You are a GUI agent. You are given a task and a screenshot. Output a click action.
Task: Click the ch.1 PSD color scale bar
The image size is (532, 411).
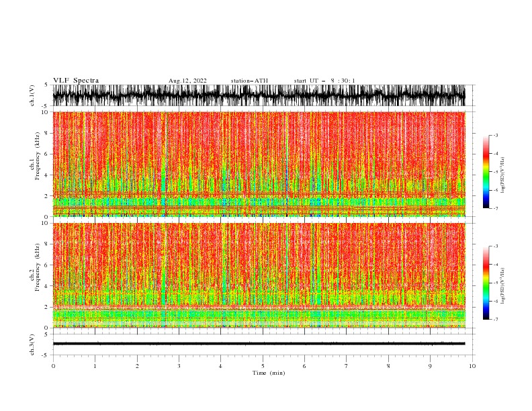[486, 171]
